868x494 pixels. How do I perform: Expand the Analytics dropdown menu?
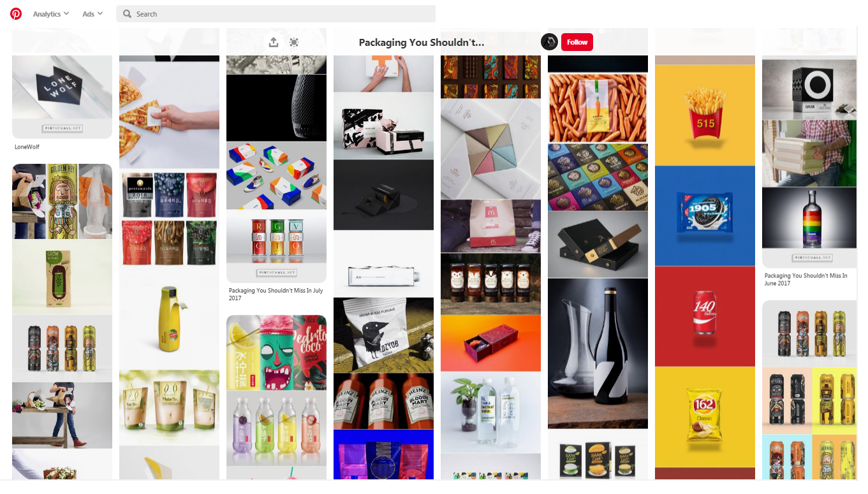click(x=51, y=14)
